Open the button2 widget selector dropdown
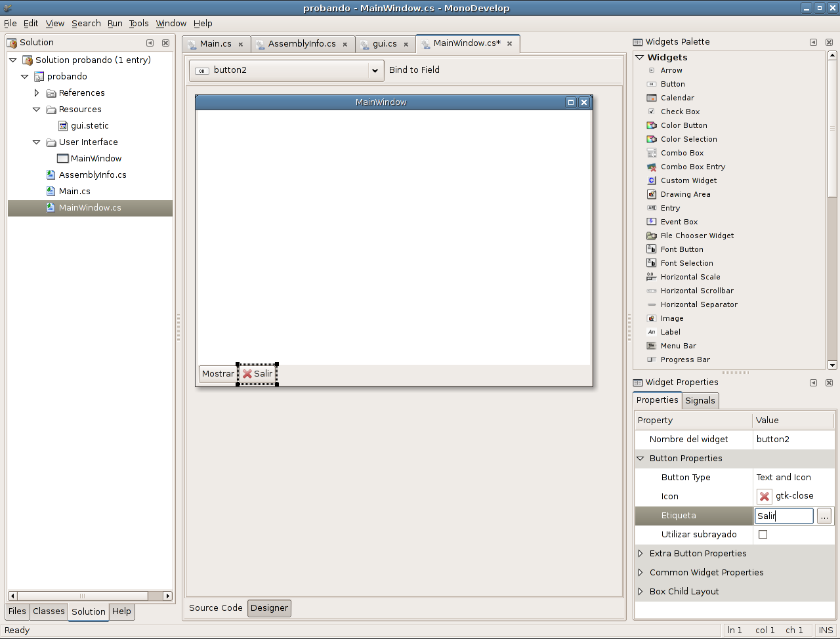Screen dimensions: 840x639 (375, 70)
